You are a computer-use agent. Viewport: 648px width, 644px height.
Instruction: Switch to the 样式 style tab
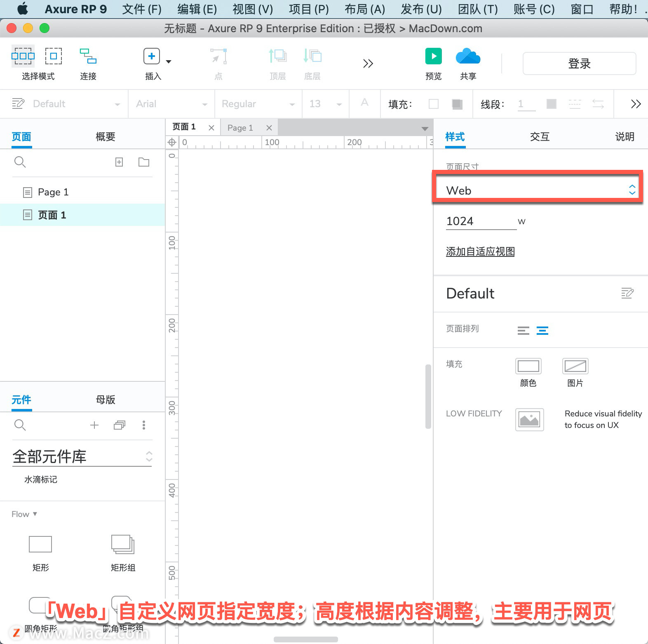click(455, 137)
